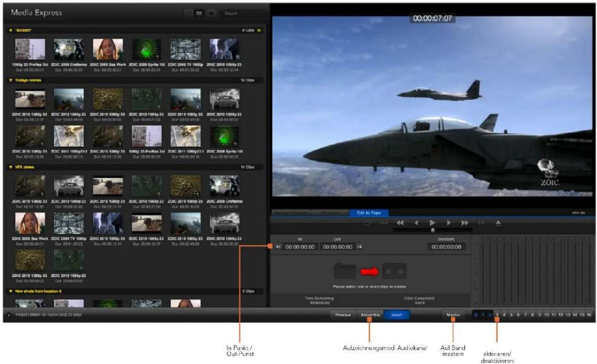Jump to the start with the skip-back button

click(x=384, y=223)
